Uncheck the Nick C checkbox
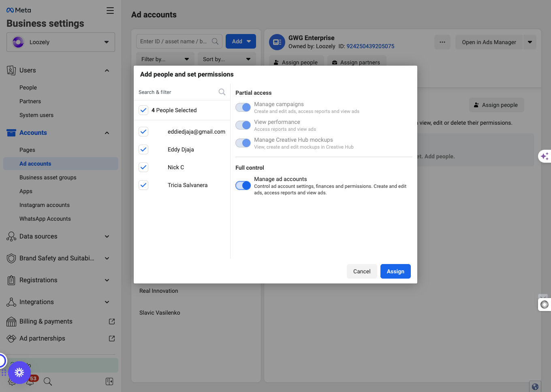551x392 pixels. (x=143, y=167)
